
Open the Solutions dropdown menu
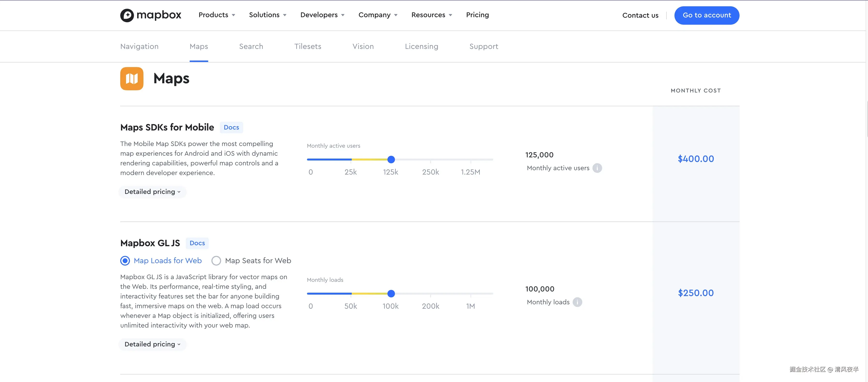[x=268, y=15]
